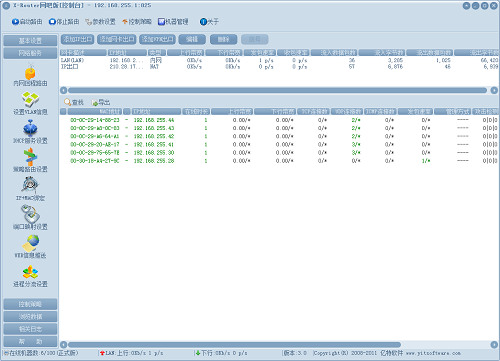Viewport: 500px width, 361px height.
Task: Sort host list by MAC address column header
Action: pos(94,111)
